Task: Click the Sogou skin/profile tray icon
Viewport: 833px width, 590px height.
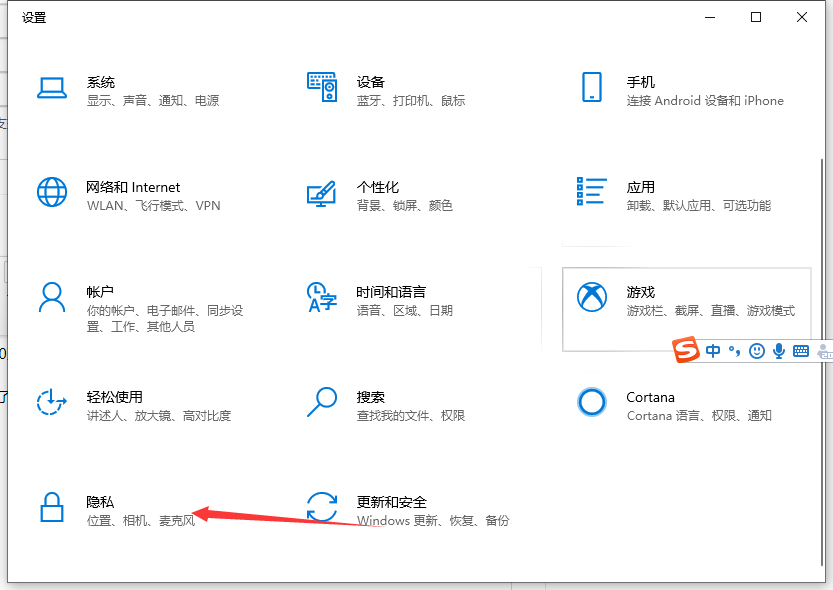Action: point(824,351)
